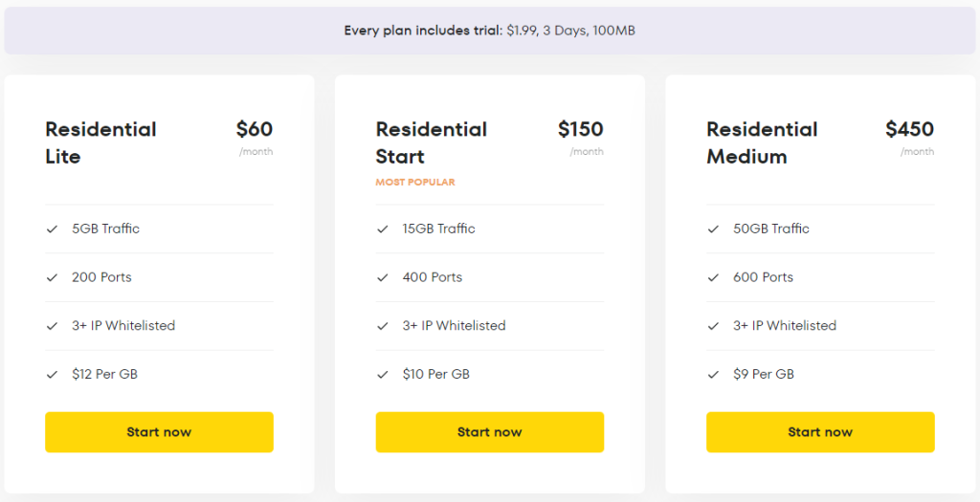Viewport: 980px width, 502px height.
Task: Click checkmark icon beside 15GB Traffic
Action: [x=383, y=229]
